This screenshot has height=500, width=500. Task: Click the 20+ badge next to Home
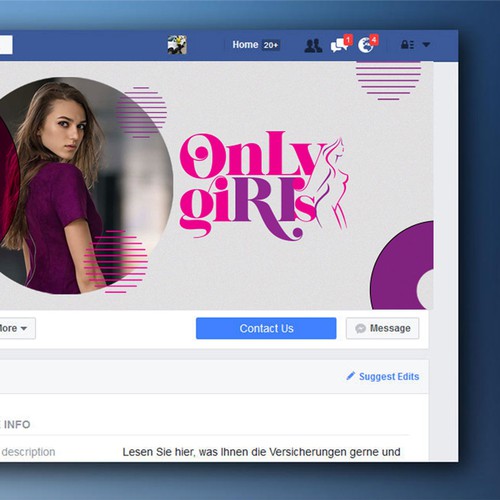click(271, 45)
